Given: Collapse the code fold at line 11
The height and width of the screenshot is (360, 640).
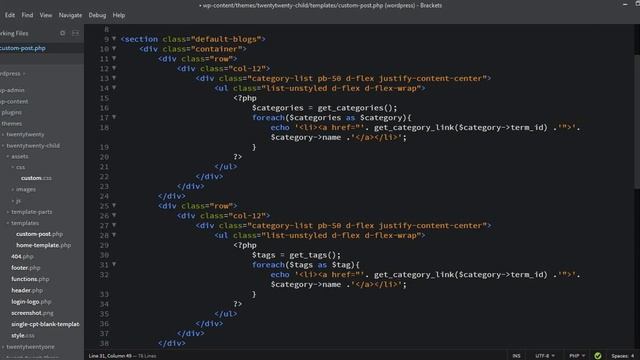Looking at the screenshot, I should [x=114, y=58].
